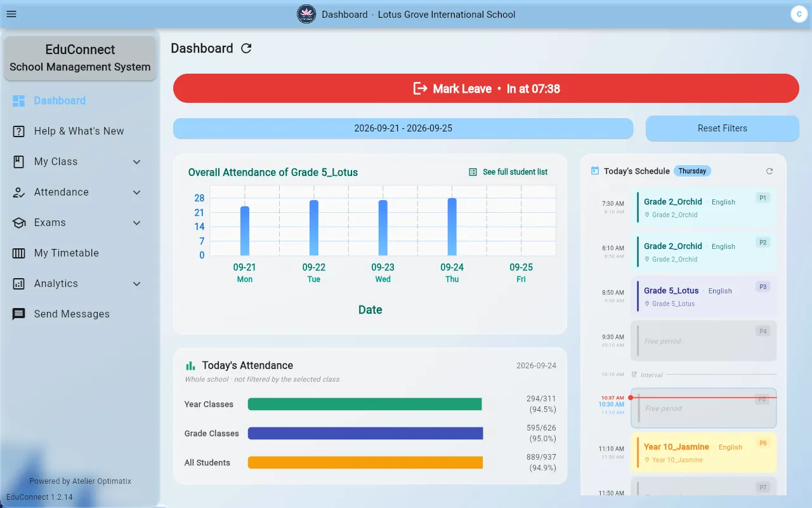812x508 pixels.
Task: Click the 09-23 Wed axis label
Action: [383, 273]
